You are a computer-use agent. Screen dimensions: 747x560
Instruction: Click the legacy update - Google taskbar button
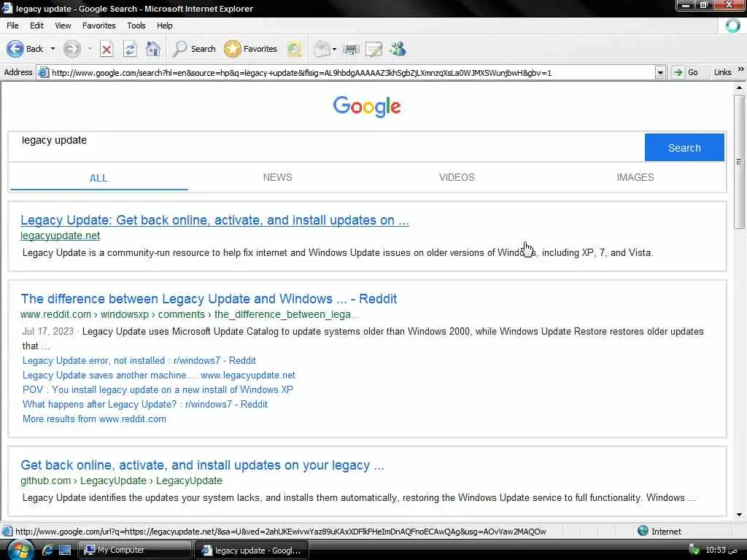(252, 551)
